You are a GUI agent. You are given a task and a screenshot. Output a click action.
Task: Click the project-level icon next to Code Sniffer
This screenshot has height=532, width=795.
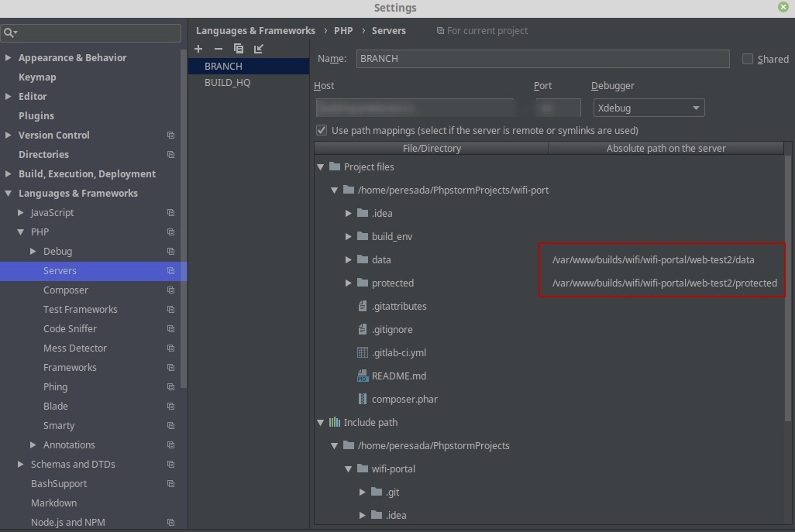pyautogui.click(x=171, y=329)
